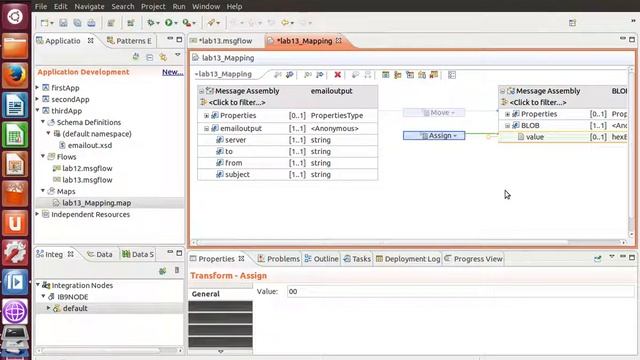Open LibreOffice Writer dock icon
640x360 pixels.
coord(15,105)
